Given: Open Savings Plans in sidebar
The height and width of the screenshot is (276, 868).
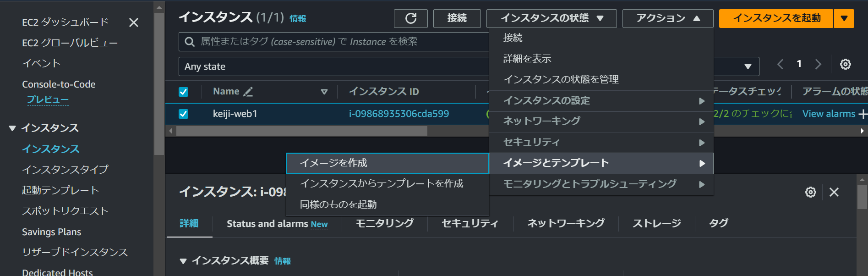Looking at the screenshot, I should point(52,232).
